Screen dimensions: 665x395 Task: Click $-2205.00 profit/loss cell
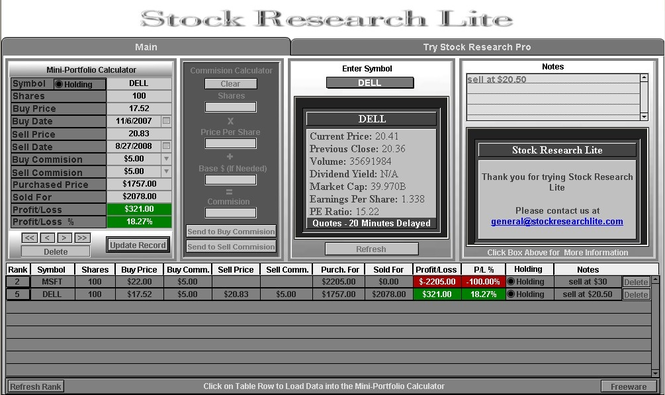click(x=437, y=282)
